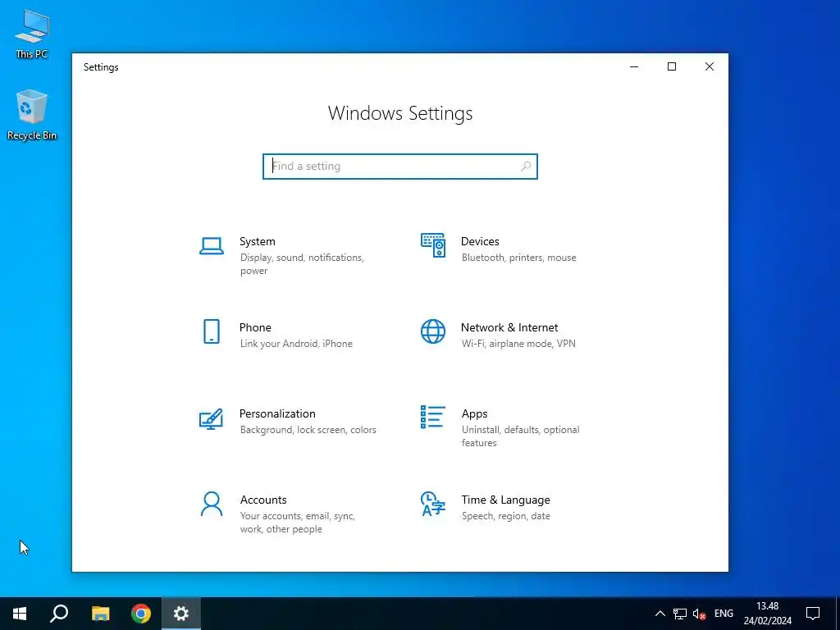Screen dimensions: 840x630
Task: Click the Show desktop strip at the taskbar's end
Action: [838, 614]
